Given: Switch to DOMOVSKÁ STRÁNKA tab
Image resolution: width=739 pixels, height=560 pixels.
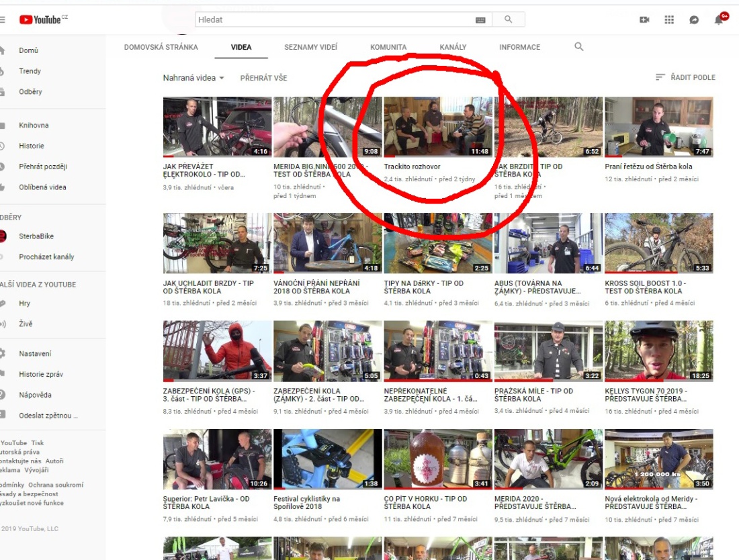Looking at the screenshot, I should (x=161, y=47).
